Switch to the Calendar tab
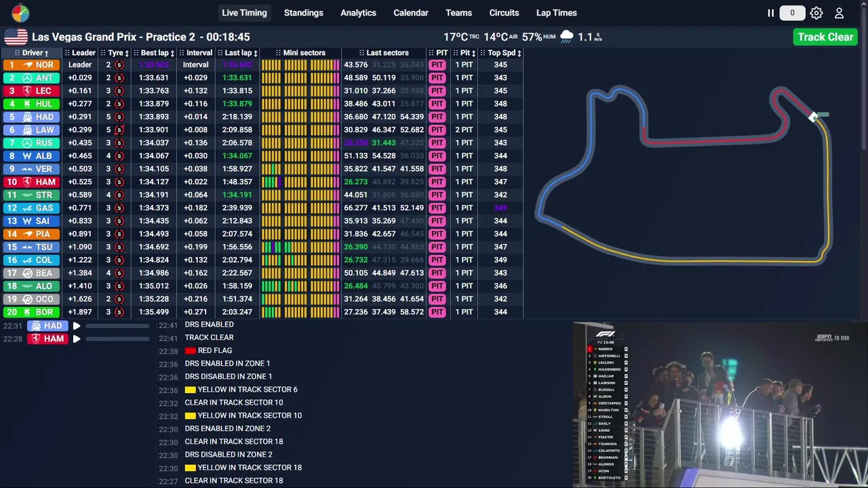Image resolution: width=868 pixels, height=488 pixels. [x=411, y=13]
